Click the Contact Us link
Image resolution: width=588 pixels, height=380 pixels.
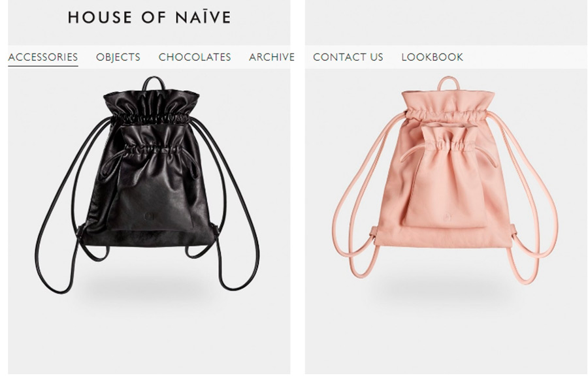[x=348, y=57]
